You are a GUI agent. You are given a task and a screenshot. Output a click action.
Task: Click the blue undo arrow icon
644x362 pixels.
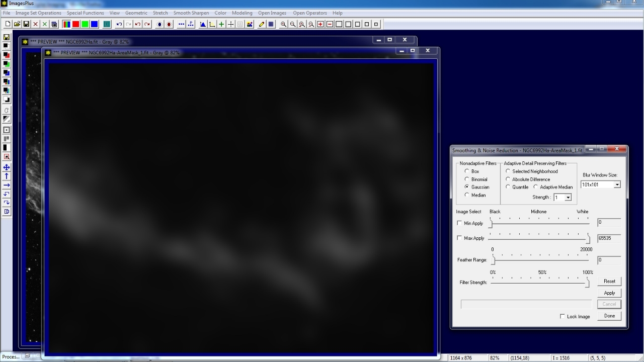[119, 24]
